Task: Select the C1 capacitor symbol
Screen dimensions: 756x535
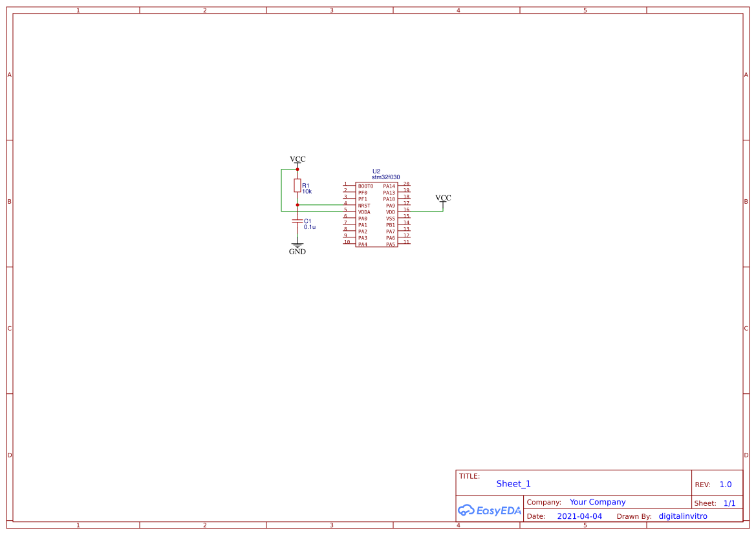Action: (297, 221)
